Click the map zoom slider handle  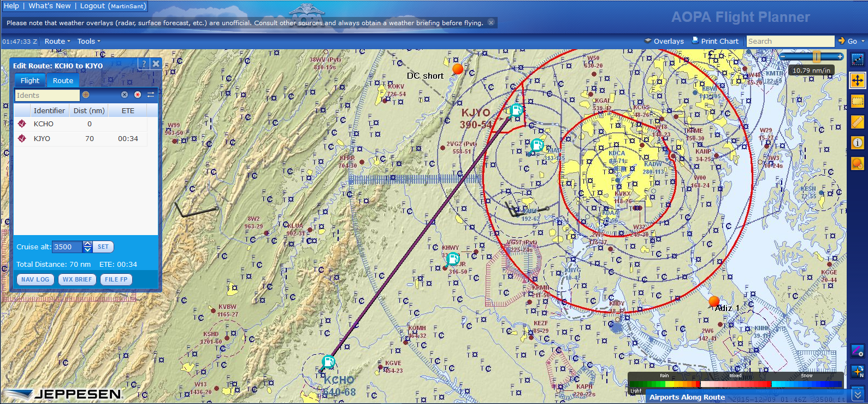pyautogui.click(x=816, y=57)
